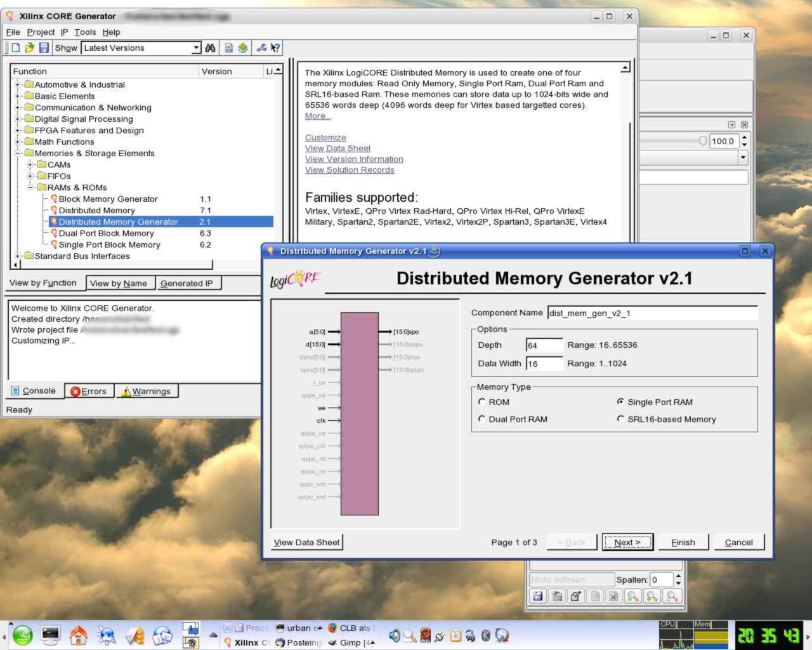Image resolution: width=812 pixels, height=650 pixels.
Task: Open the View Version Information link
Action: pyautogui.click(x=354, y=159)
